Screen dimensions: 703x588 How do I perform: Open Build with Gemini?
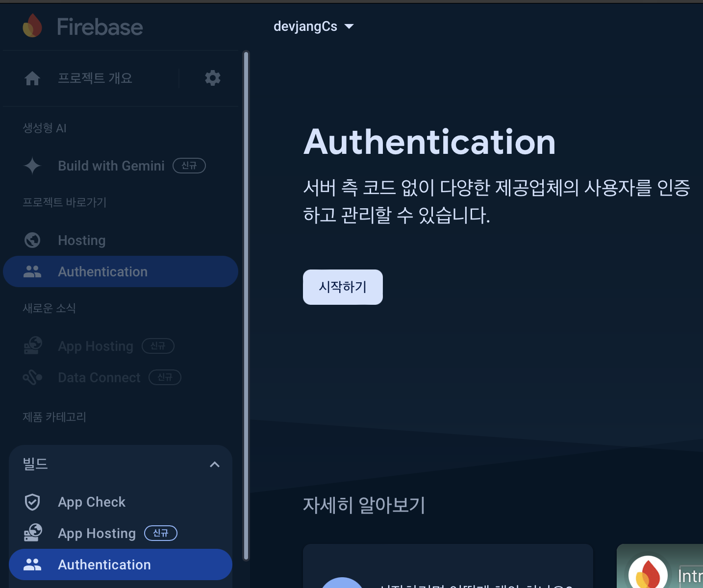click(x=111, y=166)
